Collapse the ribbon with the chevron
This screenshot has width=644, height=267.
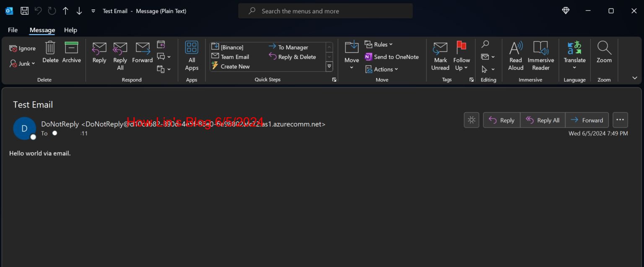click(634, 77)
